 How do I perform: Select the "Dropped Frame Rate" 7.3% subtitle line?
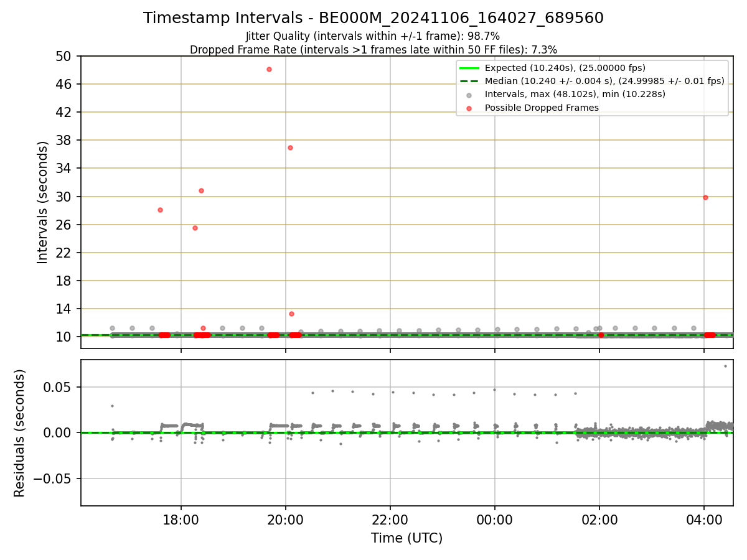pyautogui.click(x=374, y=49)
